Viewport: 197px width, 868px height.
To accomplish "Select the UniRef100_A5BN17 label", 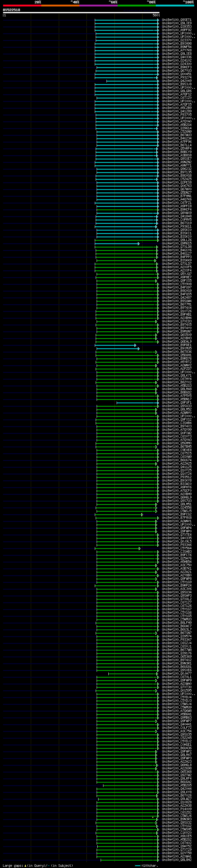I will coord(176,399).
